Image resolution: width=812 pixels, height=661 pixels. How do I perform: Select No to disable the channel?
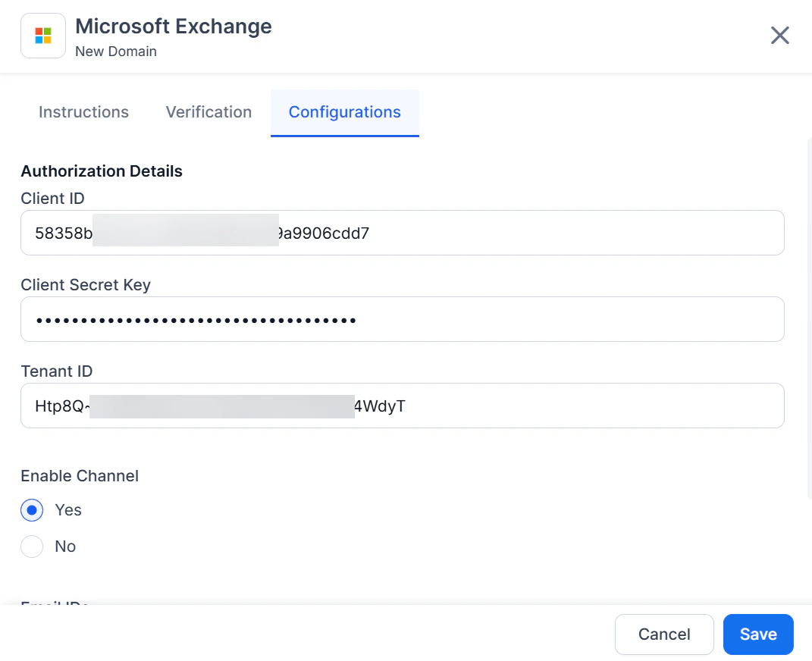(32, 547)
